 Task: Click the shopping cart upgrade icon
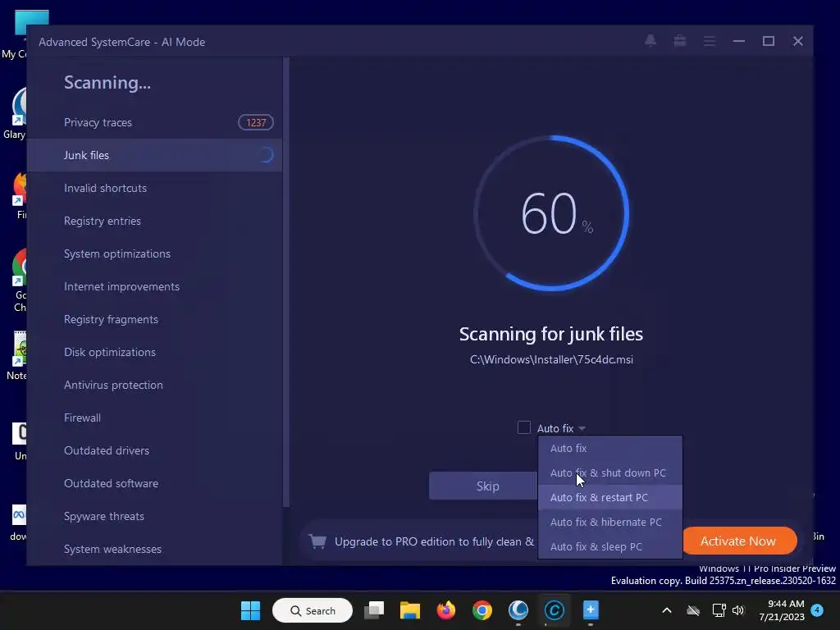pos(317,541)
